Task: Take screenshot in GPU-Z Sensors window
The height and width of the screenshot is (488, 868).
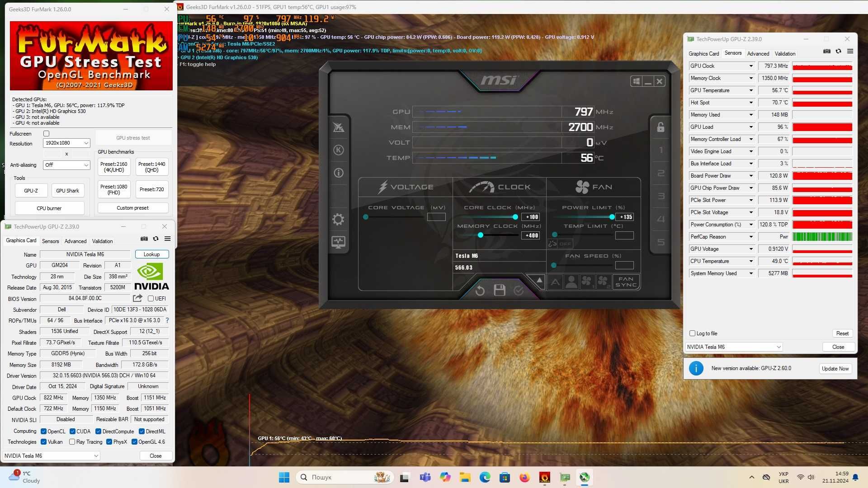Action: coord(827,51)
